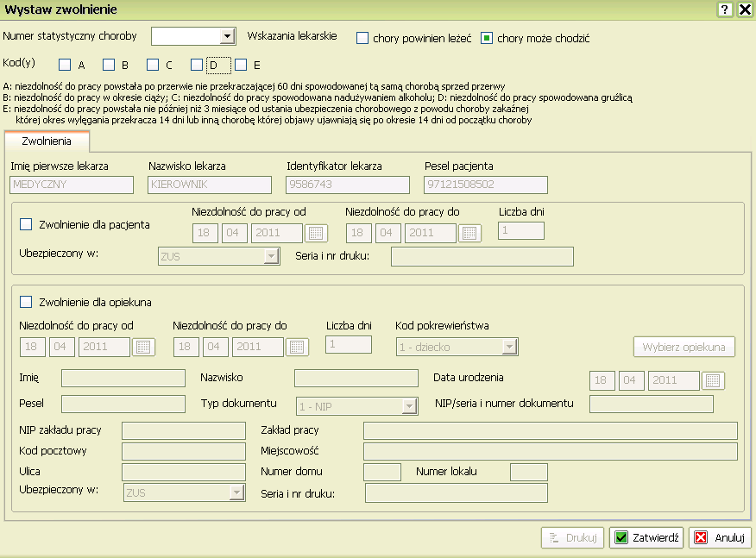Close the Wystaw zwolnienie dialog
This screenshot has width=756, height=558.
pos(745,9)
